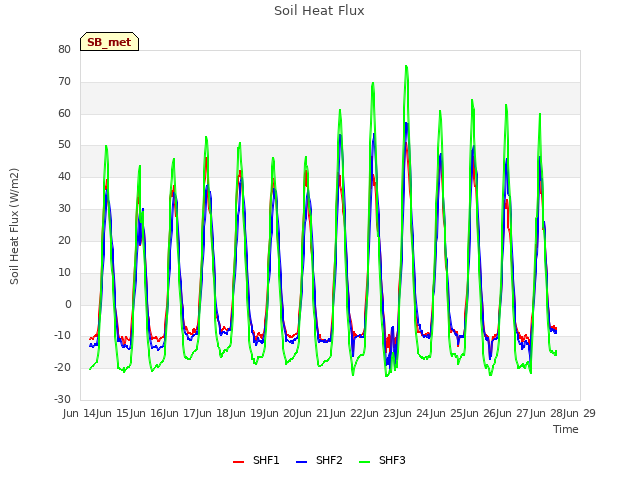Select the Soil Heat Flux chart title
Viewport: 640px width, 480px height.
(x=319, y=11)
